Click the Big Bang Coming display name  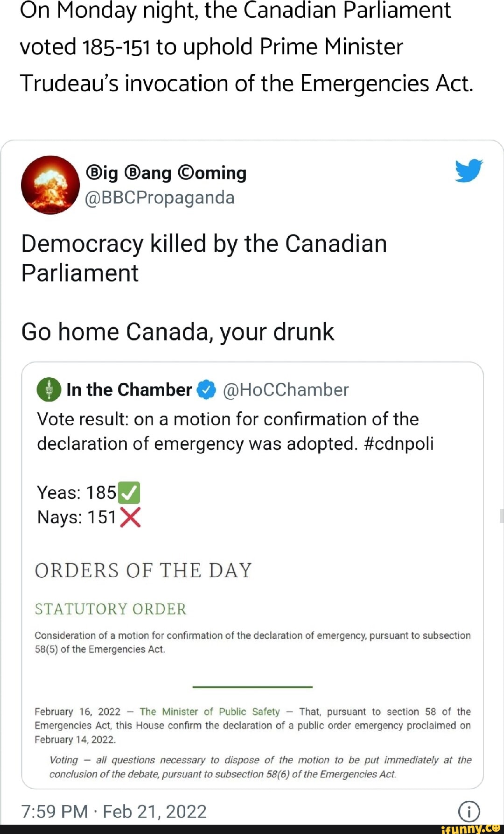[x=166, y=173]
